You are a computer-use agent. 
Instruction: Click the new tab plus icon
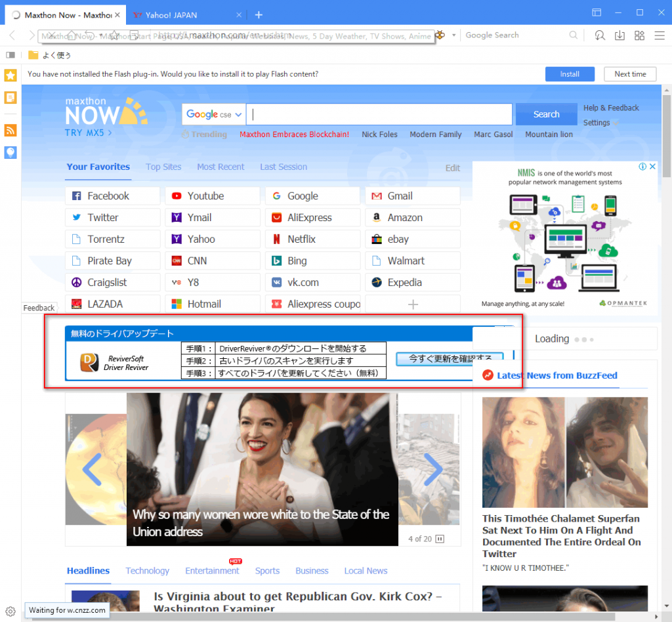[x=259, y=14]
